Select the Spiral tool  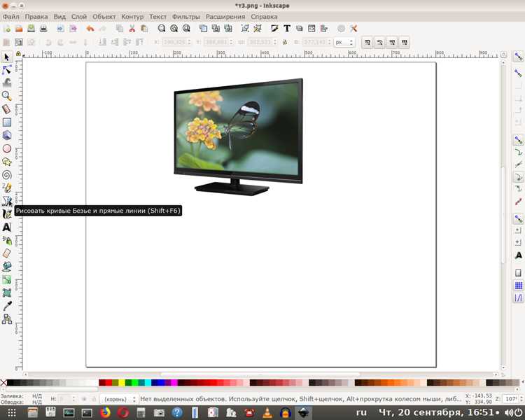[x=7, y=175]
